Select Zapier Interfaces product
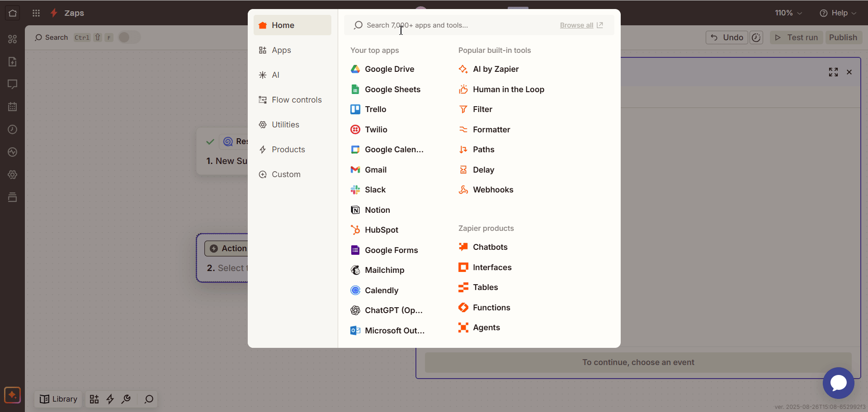 point(485,267)
